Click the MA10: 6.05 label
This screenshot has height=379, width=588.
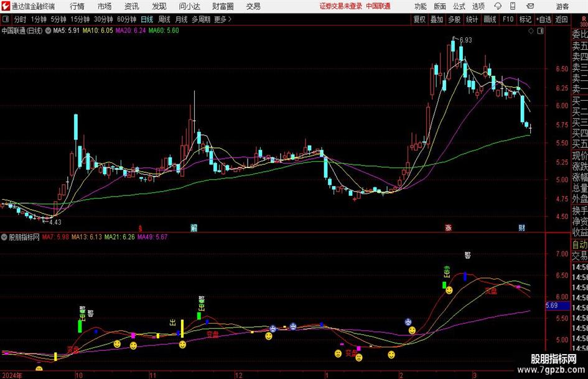(98, 30)
